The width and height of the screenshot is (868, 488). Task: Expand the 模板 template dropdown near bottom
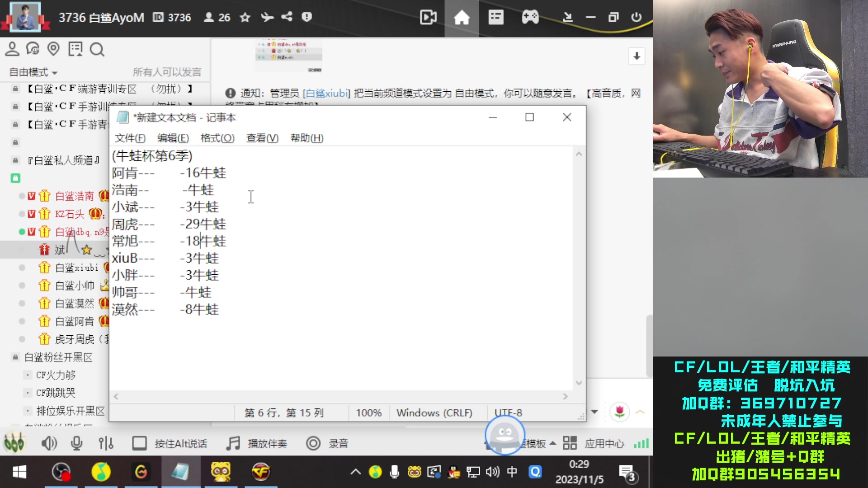(552, 444)
